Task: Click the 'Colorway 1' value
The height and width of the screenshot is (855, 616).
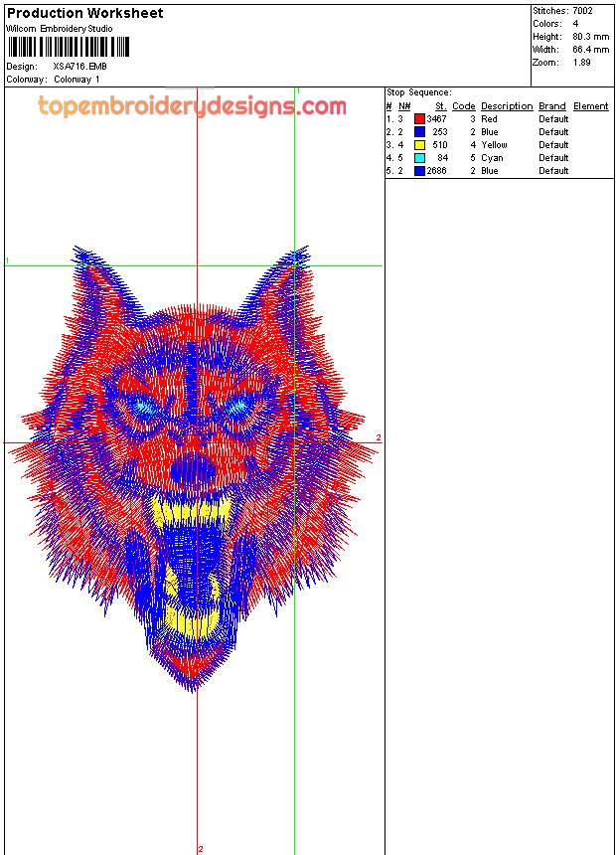Action: coord(77,80)
